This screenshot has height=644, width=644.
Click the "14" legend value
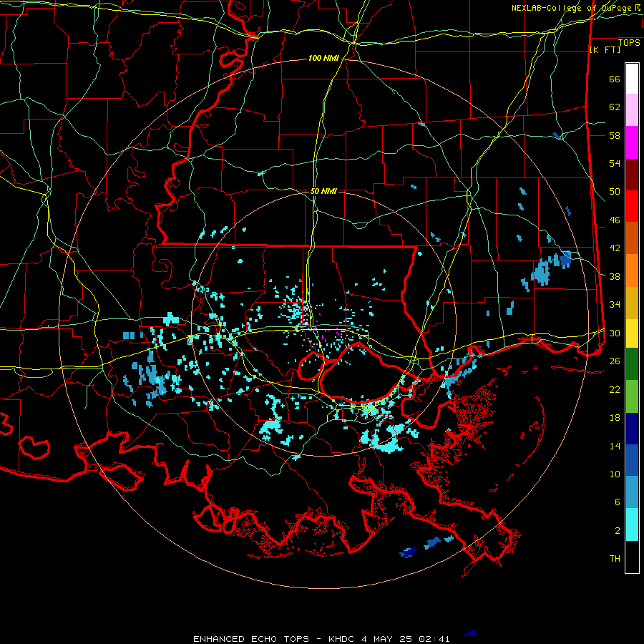(x=615, y=446)
